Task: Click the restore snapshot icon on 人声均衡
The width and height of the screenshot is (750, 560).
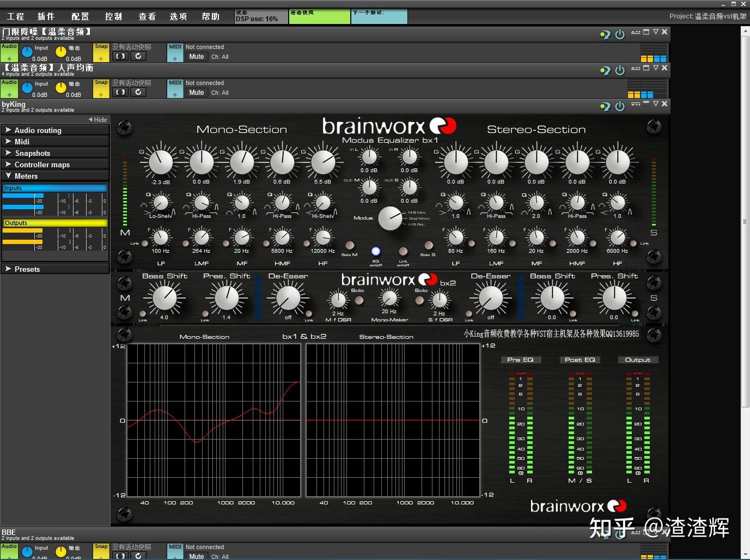Action: 138,92
